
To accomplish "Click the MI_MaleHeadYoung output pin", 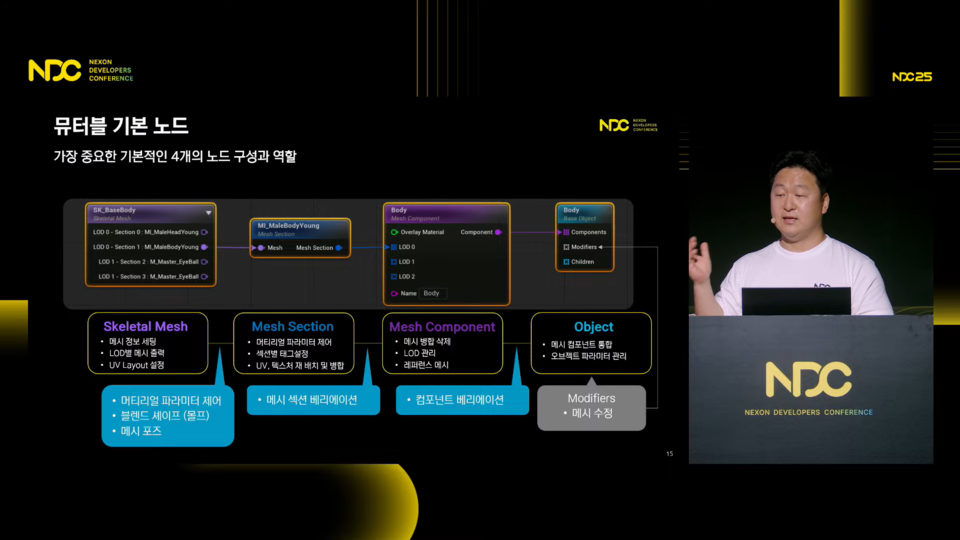I will pyautogui.click(x=204, y=232).
